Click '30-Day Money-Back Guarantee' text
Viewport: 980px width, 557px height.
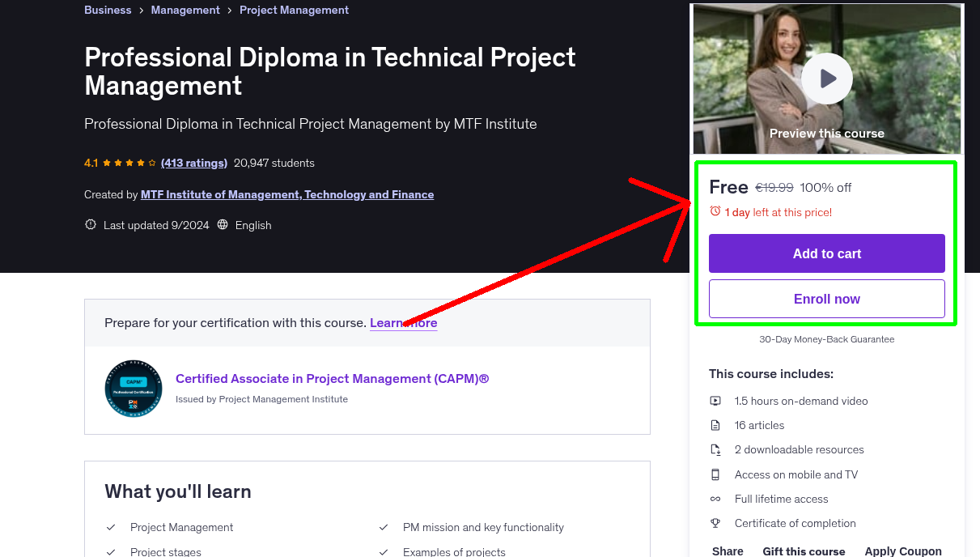[827, 339]
